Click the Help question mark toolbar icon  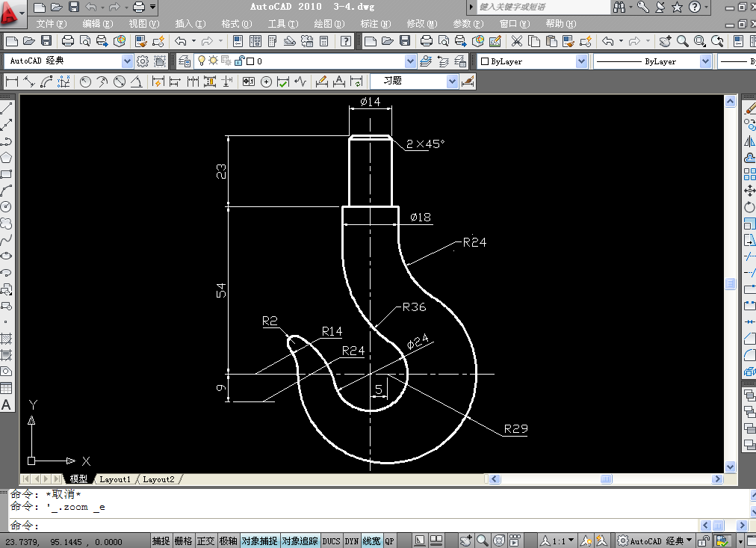(346, 41)
